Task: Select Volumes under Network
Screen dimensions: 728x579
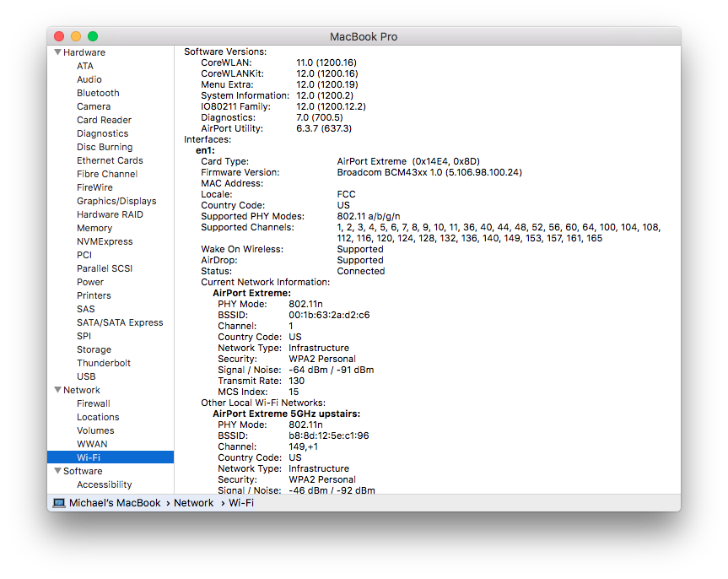Action: coord(95,430)
